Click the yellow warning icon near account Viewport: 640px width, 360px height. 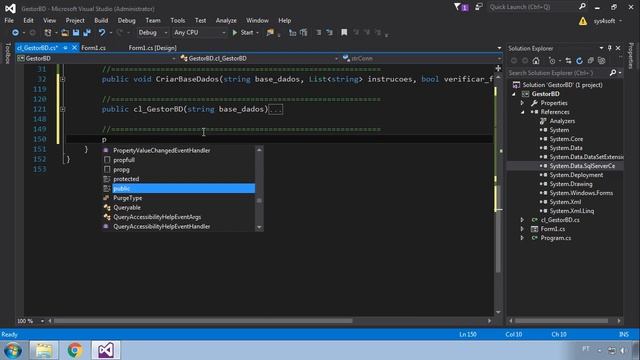point(583,21)
